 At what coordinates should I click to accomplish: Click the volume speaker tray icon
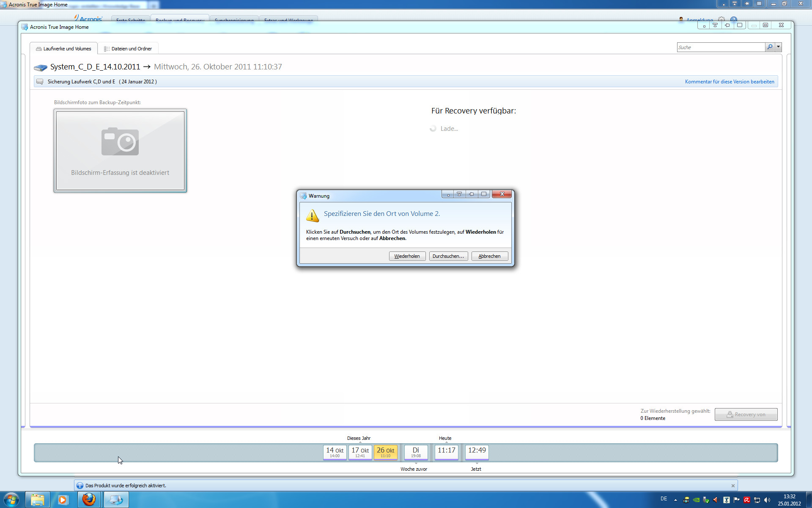767,500
